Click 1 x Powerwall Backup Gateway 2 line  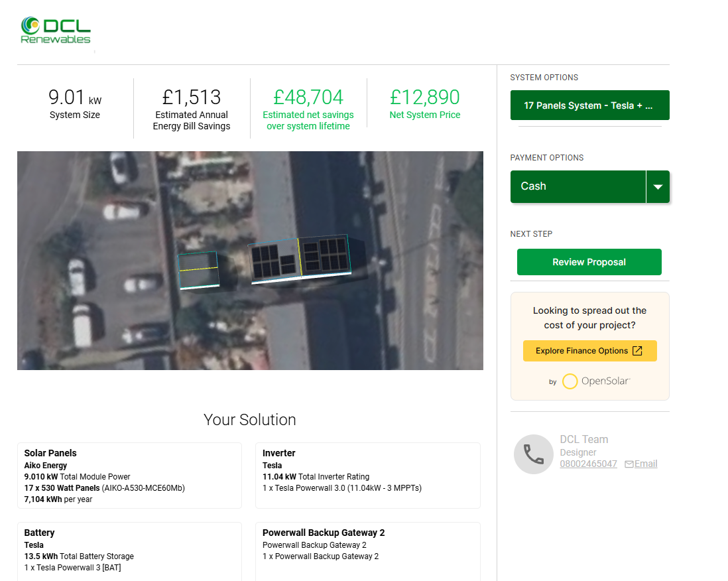point(320,556)
